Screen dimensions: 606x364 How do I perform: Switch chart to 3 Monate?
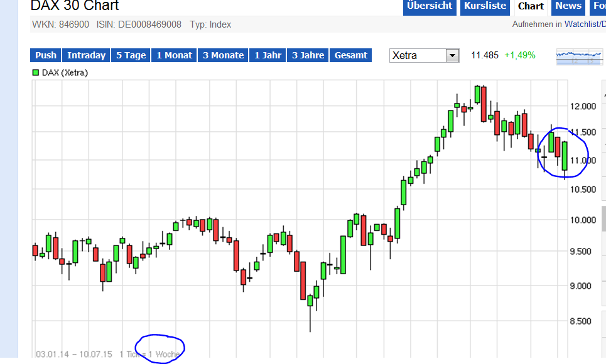tap(223, 55)
